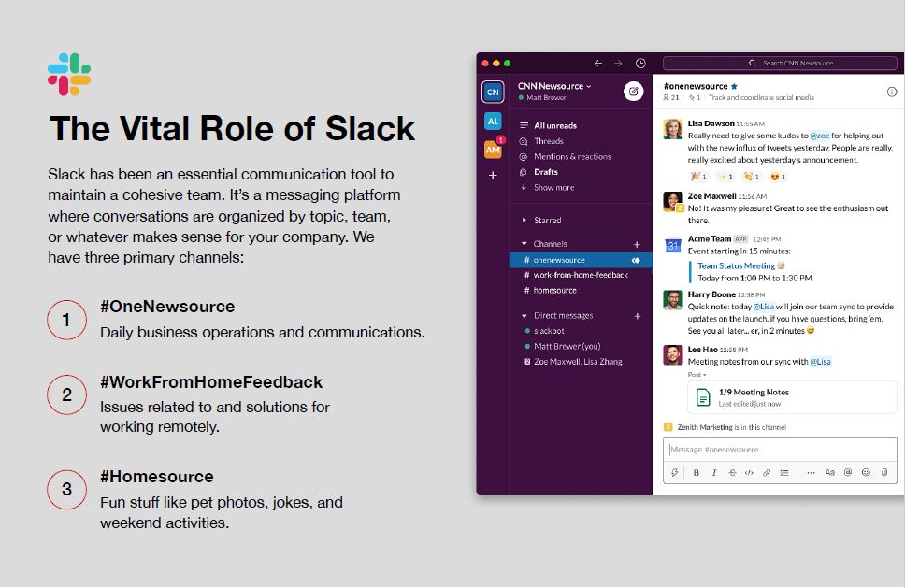This screenshot has width=905, height=588.
Task: Switch to the AL workspace icon
Action: 493,122
